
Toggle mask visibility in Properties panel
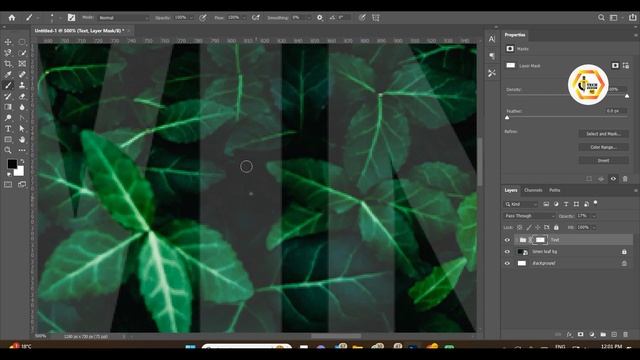click(x=613, y=179)
